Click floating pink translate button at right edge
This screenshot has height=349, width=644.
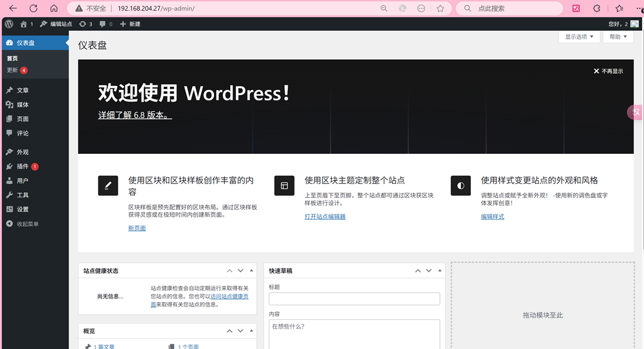click(x=636, y=112)
